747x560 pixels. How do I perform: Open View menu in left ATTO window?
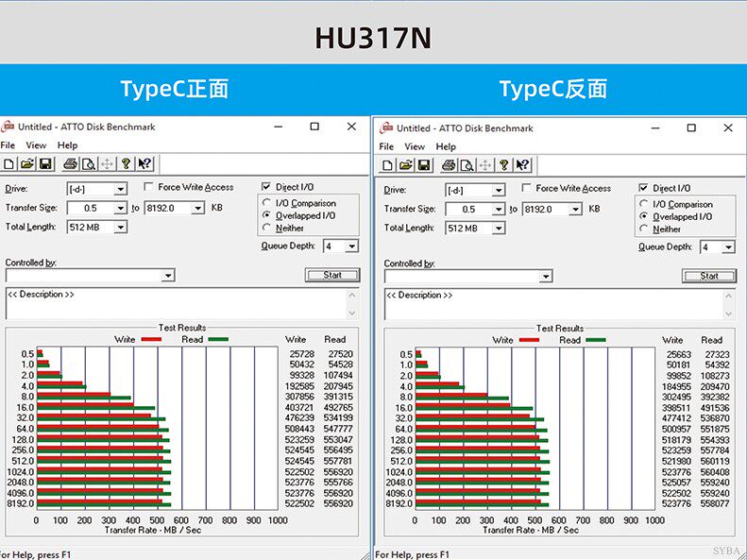pos(36,145)
